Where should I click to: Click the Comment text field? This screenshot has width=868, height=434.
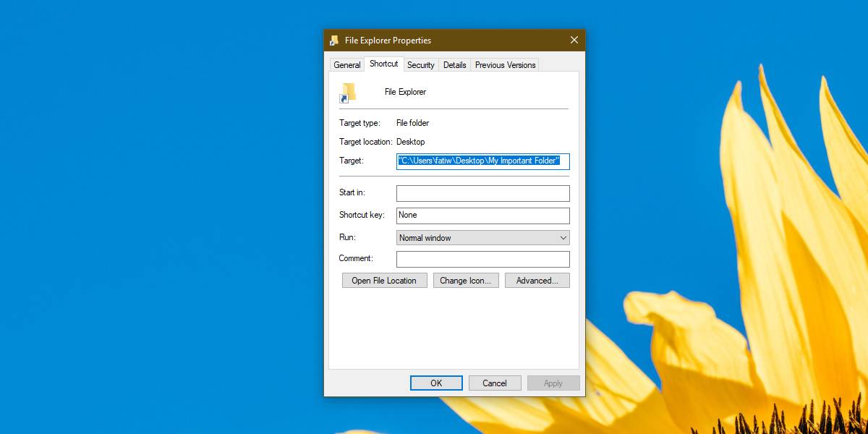click(x=482, y=258)
